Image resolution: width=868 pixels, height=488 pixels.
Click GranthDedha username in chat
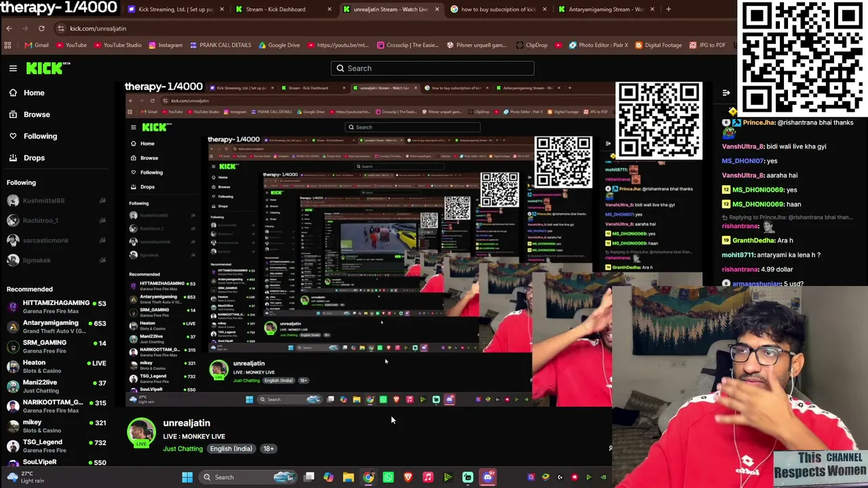tap(753, 240)
